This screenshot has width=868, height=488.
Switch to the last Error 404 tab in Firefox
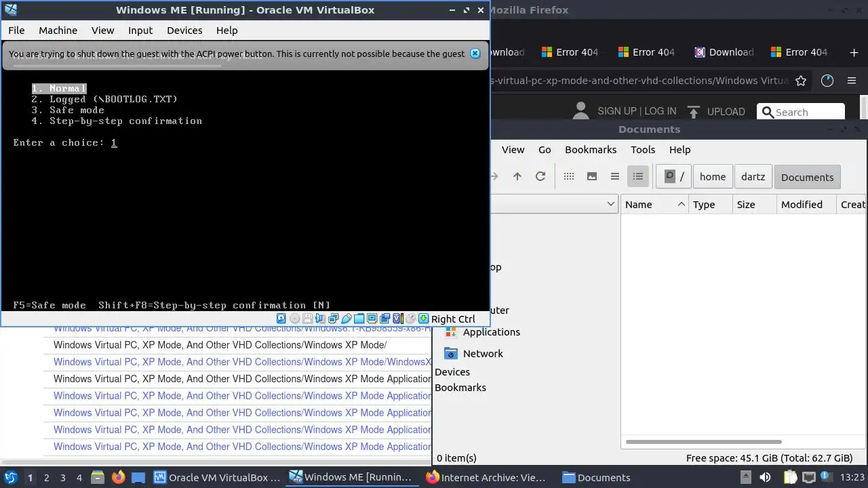[x=800, y=52]
